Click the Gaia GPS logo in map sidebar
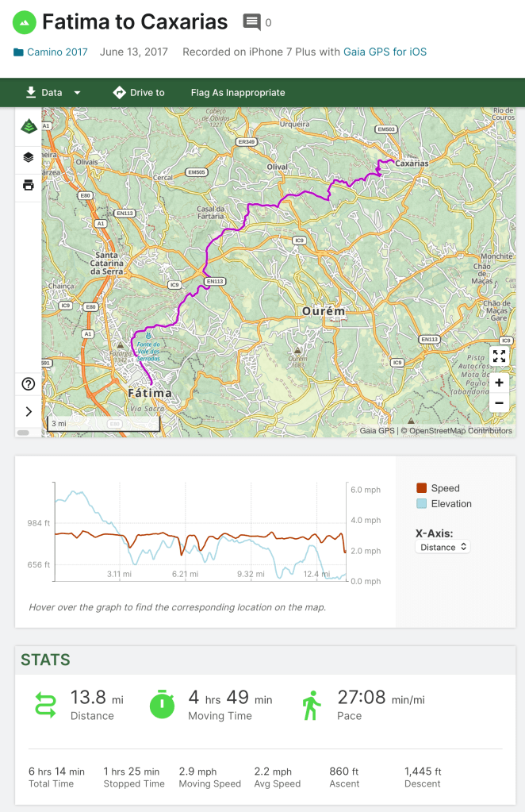Image resolution: width=525 pixels, height=812 pixels. click(x=29, y=127)
